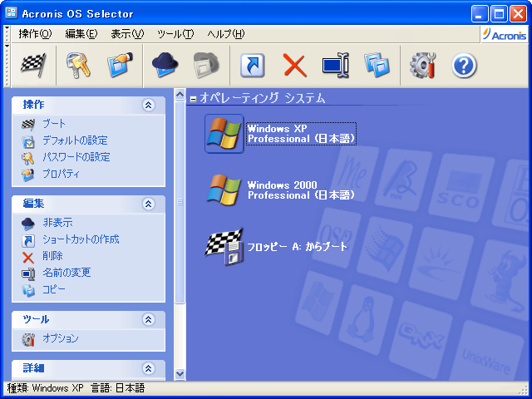The image size is (532, 399).
Task: Click flag icon beside ブート in sidebar
Action: [x=28, y=125]
